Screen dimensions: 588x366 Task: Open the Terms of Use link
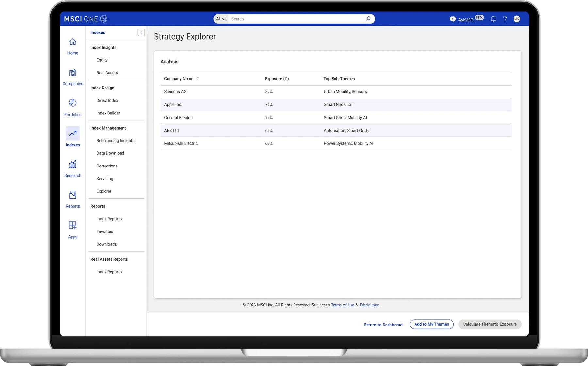(342, 305)
